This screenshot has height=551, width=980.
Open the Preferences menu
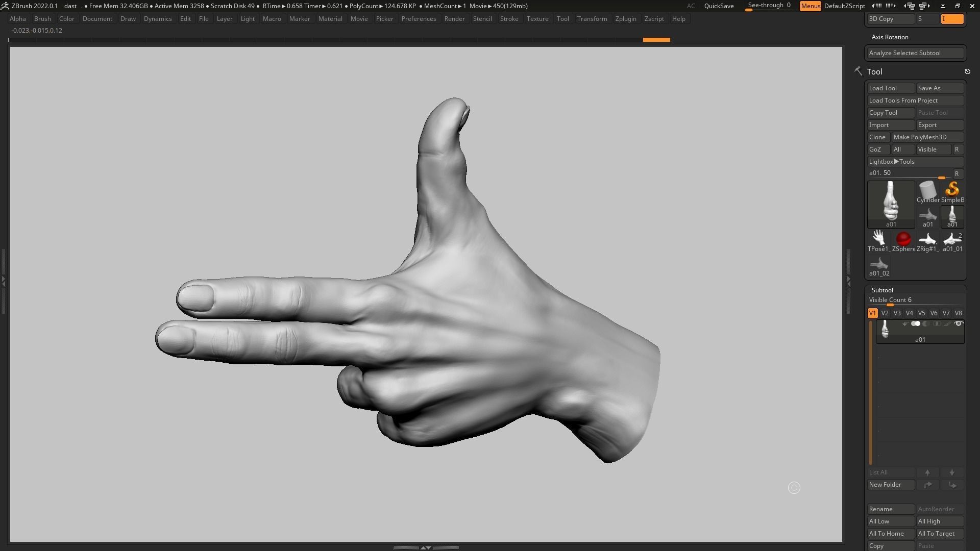(x=419, y=19)
